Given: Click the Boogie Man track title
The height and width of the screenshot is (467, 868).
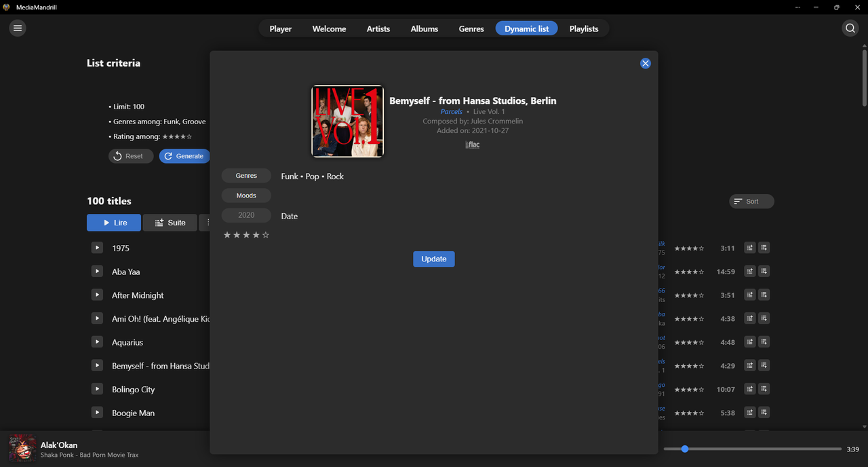Looking at the screenshot, I should click(134, 413).
